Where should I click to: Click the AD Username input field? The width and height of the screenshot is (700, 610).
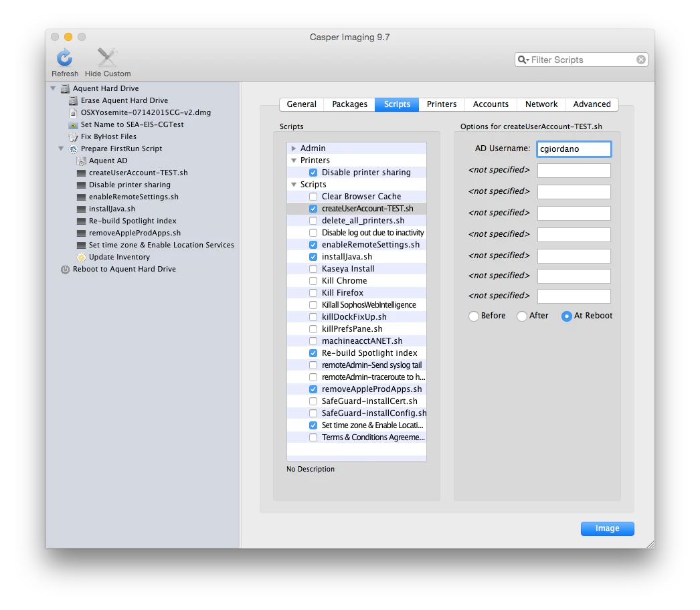(x=574, y=149)
